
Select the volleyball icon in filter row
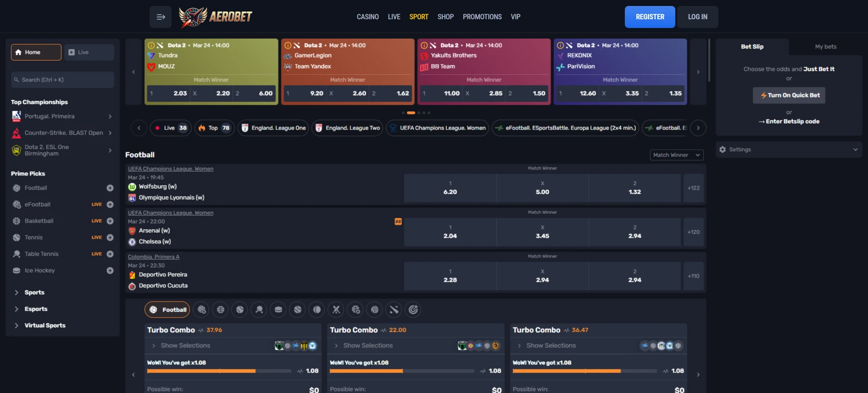[375, 310]
